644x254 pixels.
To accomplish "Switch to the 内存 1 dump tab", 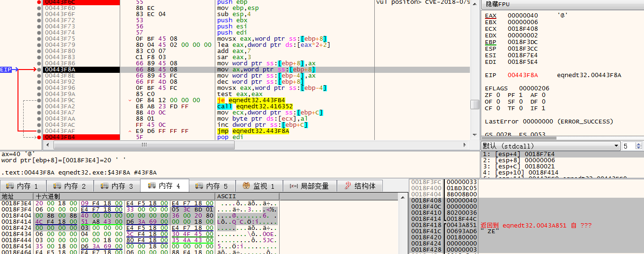I will (x=24, y=186).
